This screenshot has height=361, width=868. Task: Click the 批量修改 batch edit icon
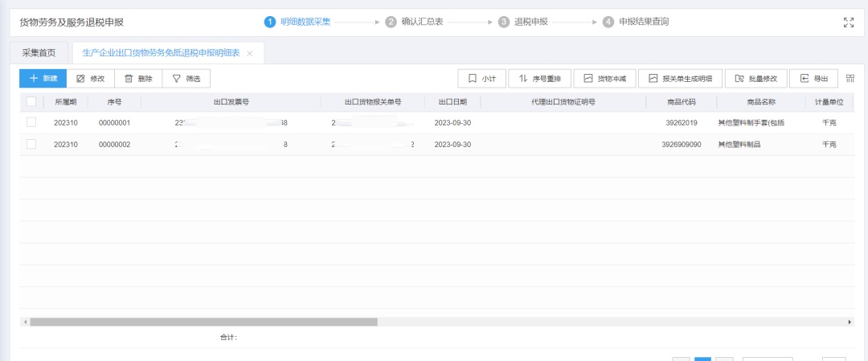pos(740,79)
